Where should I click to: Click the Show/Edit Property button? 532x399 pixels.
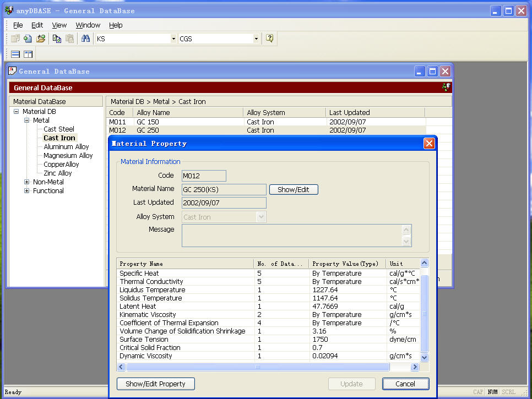[x=156, y=384]
